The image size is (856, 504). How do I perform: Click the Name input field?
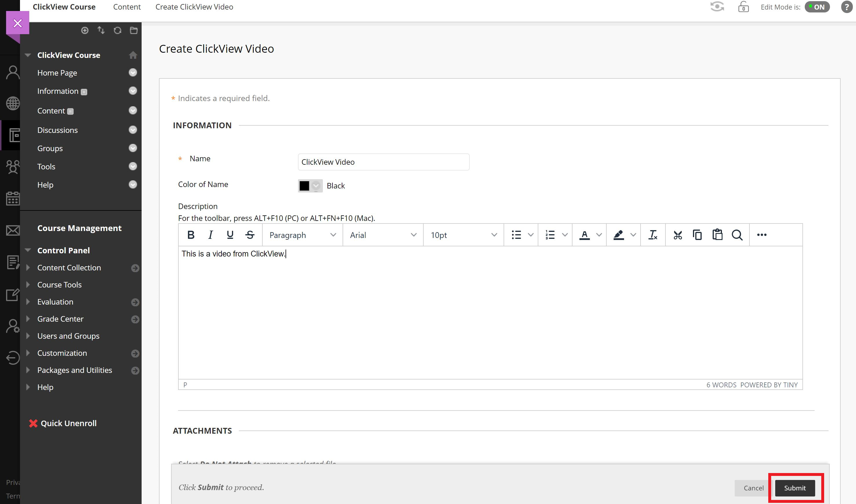(383, 162)
